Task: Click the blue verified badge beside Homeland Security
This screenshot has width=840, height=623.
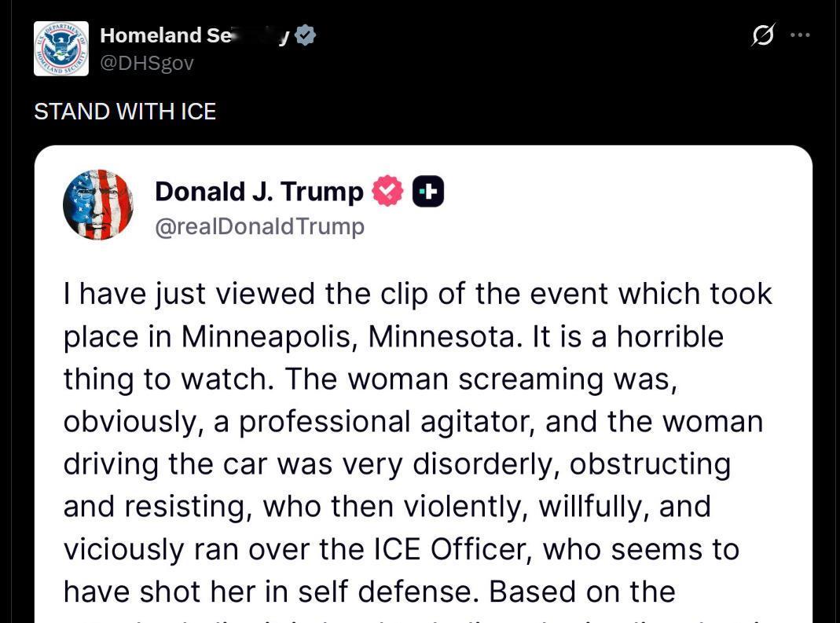Action: click(306, 35)
